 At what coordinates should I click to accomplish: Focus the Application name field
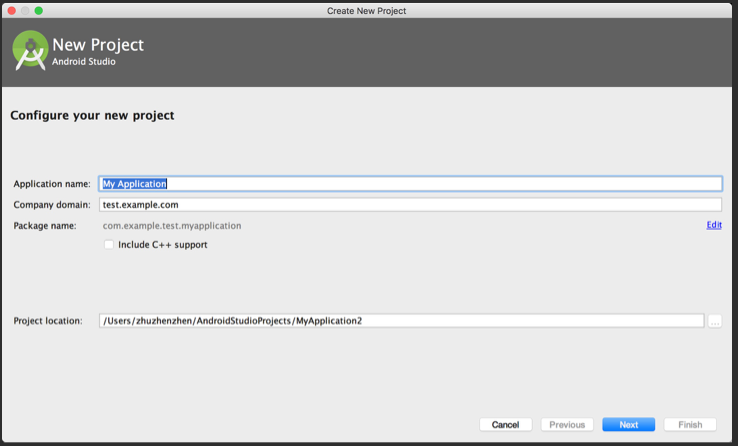tap(410, 183)
